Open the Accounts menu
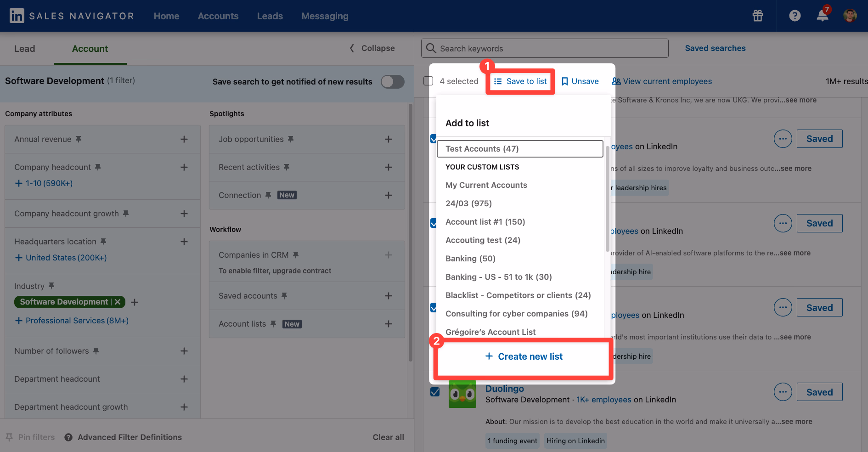Image resolution: width=868 pixels, height=452 pixels. [x=218, y=16]
